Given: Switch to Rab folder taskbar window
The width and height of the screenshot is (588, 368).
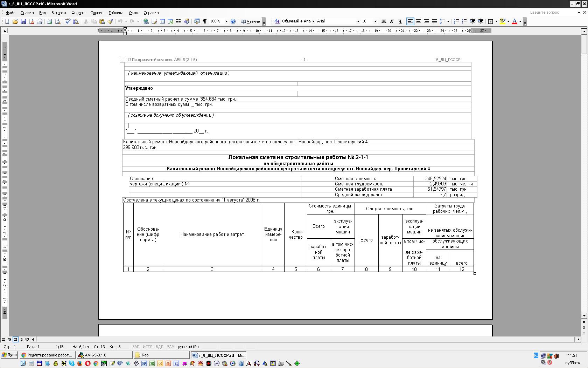Looking at the screenshot, I should pos(161,355).
